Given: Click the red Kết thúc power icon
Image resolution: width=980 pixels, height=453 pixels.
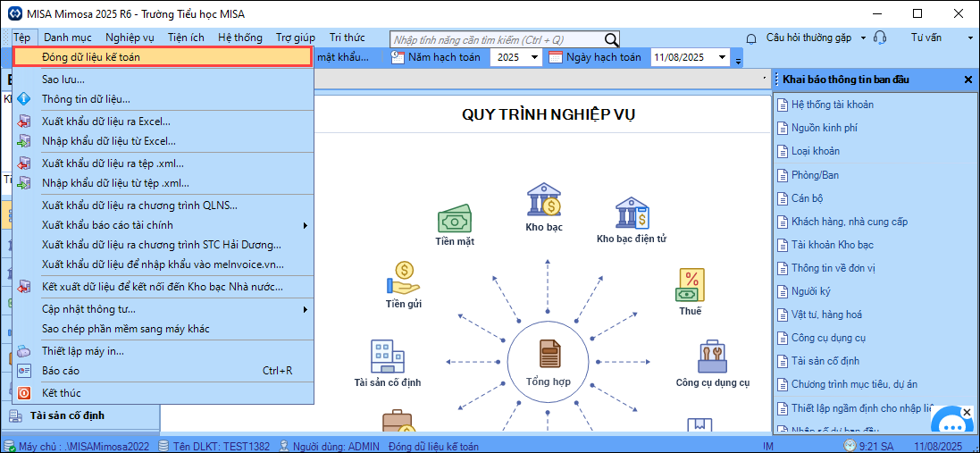Looking at the screenshot, I should 24,393.
